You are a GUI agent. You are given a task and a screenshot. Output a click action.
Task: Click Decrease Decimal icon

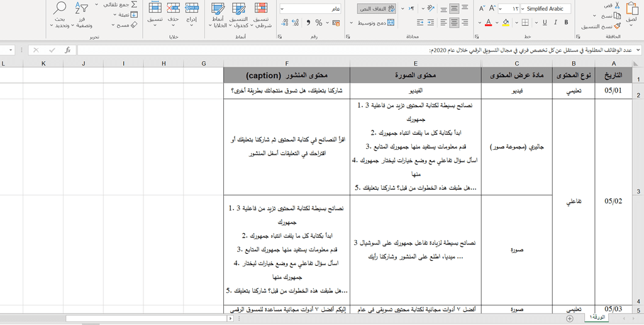[285, 23]
